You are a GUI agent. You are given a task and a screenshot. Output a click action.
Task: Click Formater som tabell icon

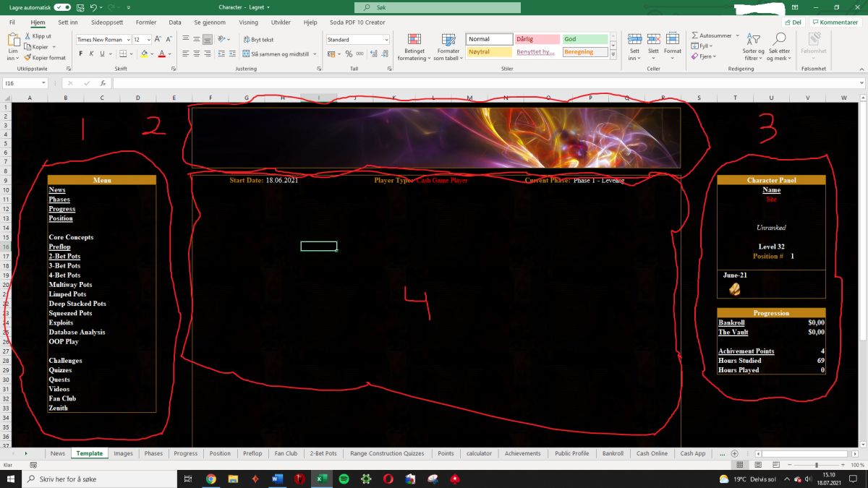tap(448, 40)
